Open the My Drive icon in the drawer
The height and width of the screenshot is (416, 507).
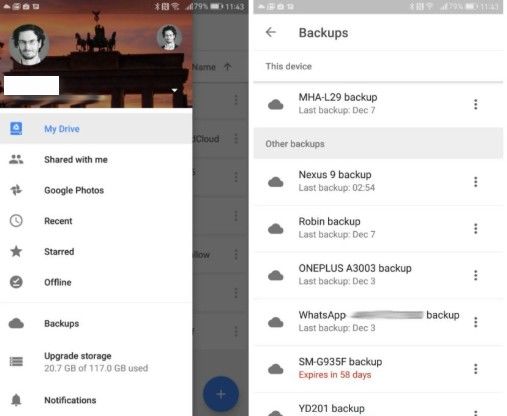[16, 129]
